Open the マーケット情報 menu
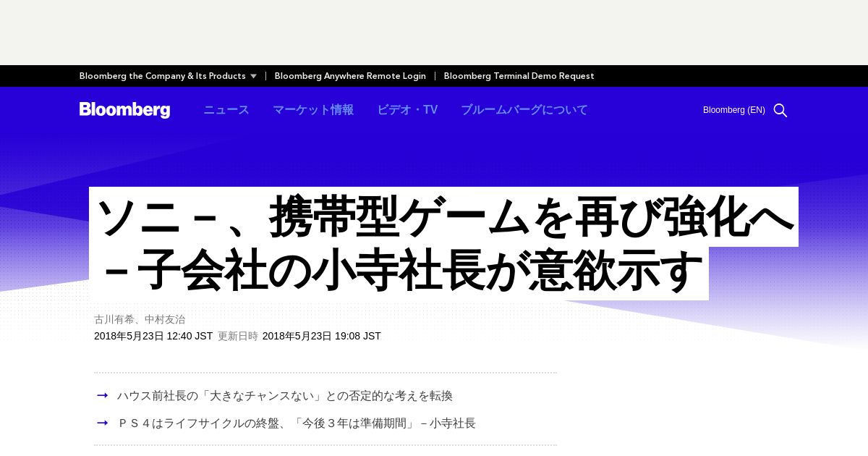868x456 pixels. point(313,110)
